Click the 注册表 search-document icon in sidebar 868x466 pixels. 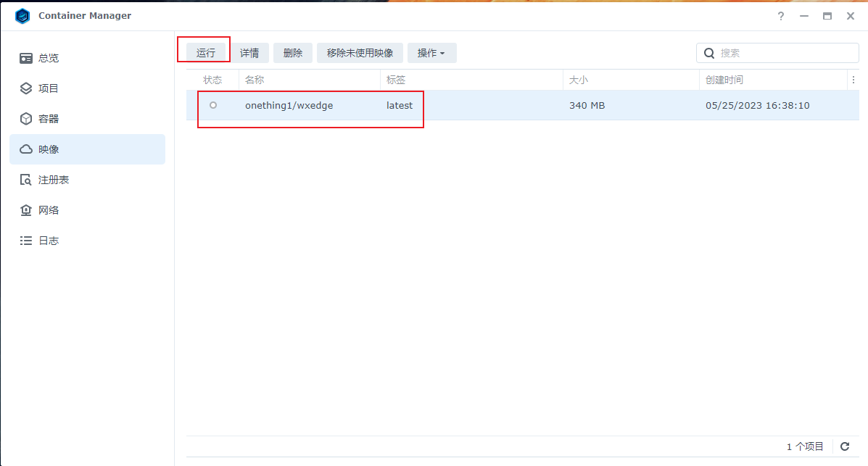point(26,180)
